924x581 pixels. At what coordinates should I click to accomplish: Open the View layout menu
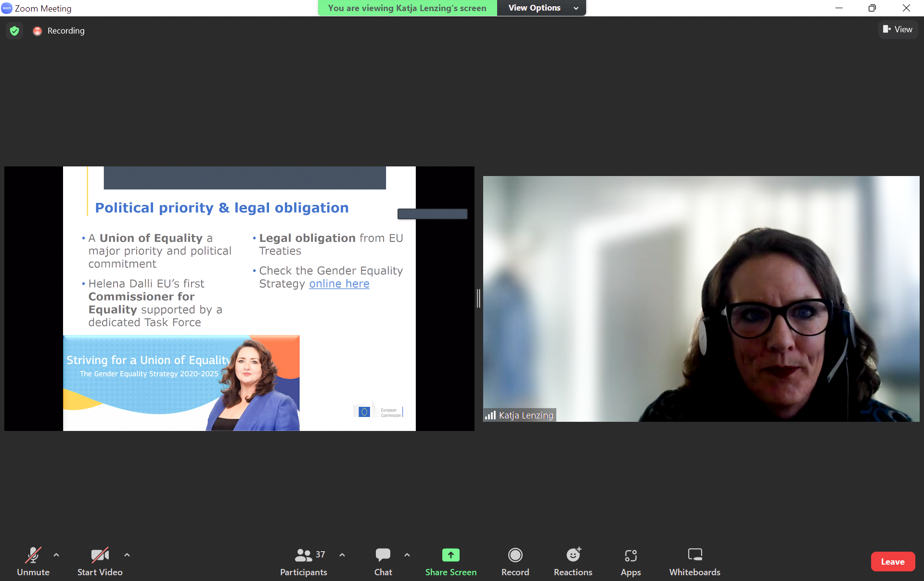pos(898,29)
